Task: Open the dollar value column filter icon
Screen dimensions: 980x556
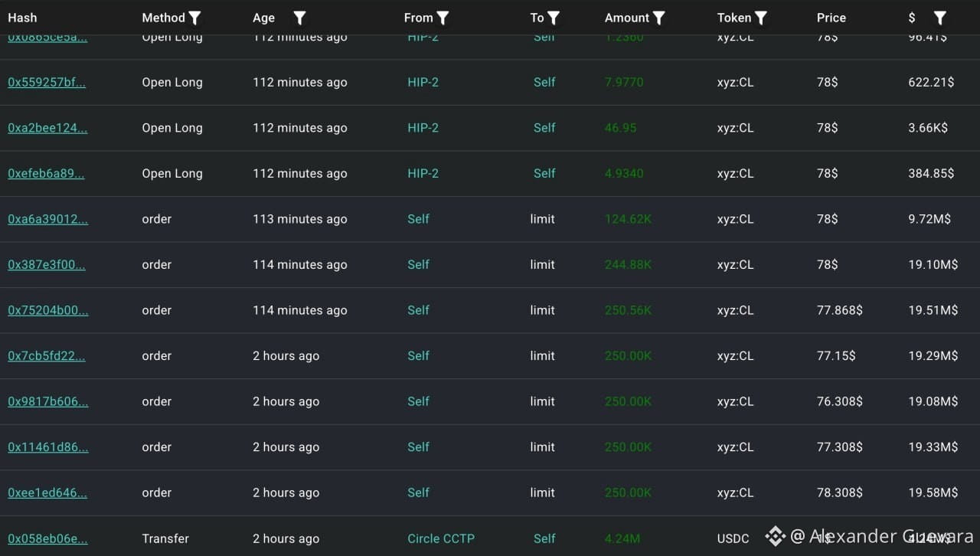Action: click(x=940, y=18)
